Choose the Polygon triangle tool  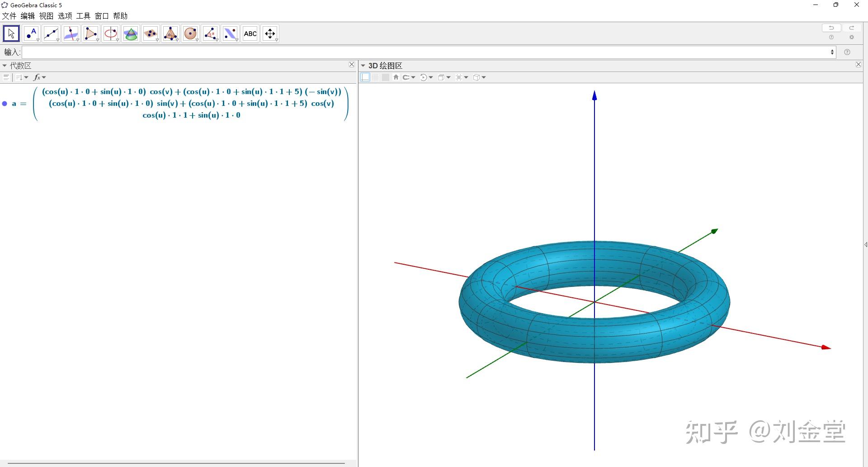[x=90, y=33]
